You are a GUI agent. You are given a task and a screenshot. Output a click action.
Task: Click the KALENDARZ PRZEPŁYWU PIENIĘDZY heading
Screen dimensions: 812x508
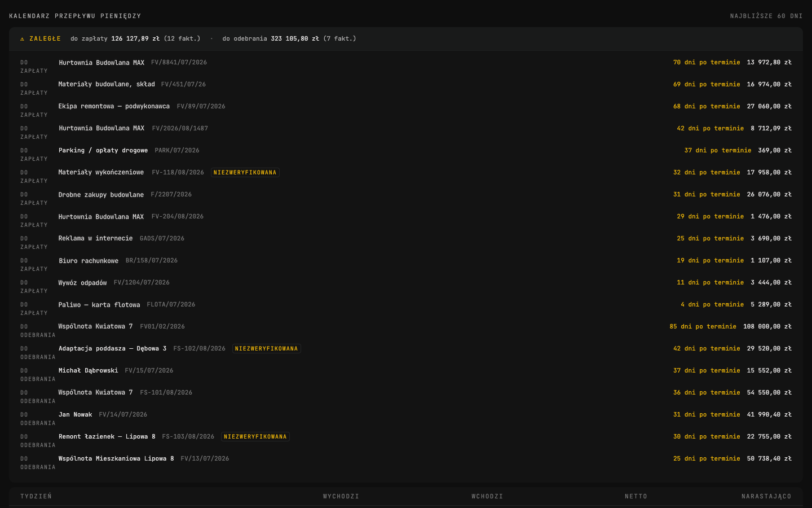pos(75,16)
